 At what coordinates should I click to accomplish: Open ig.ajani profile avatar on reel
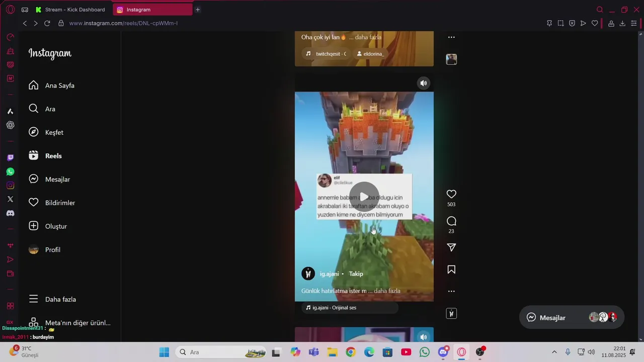pos(308,274)
